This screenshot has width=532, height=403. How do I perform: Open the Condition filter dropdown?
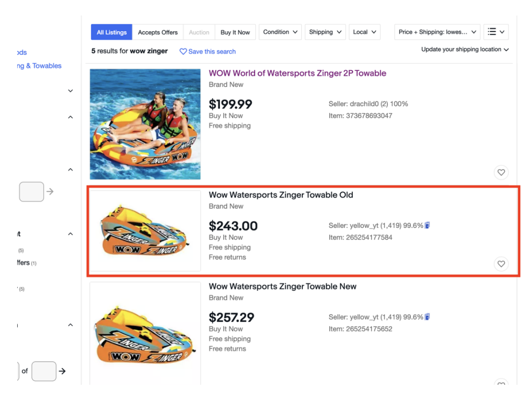(280, 32)
